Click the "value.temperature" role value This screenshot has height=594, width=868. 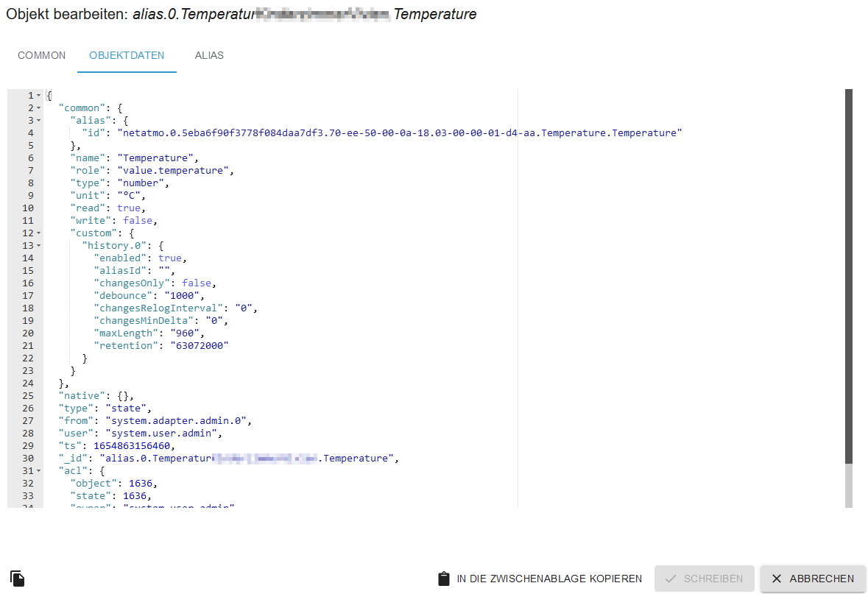(173, 171)
